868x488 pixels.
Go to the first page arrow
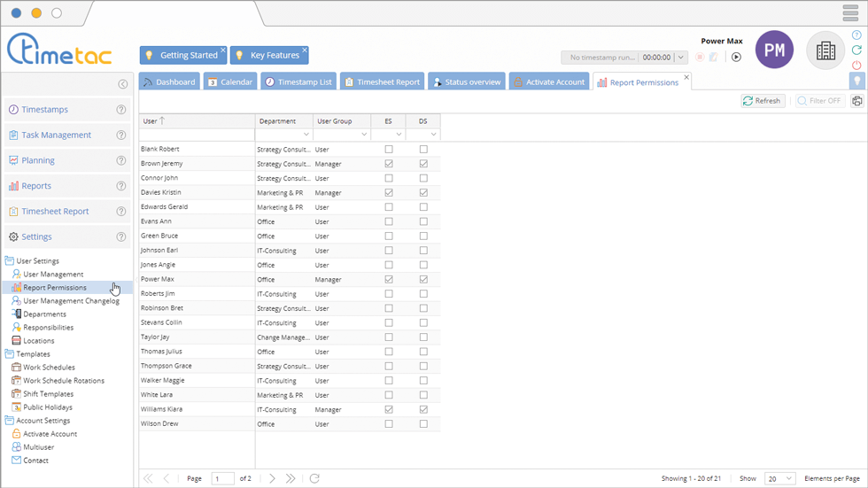(148, 478)
